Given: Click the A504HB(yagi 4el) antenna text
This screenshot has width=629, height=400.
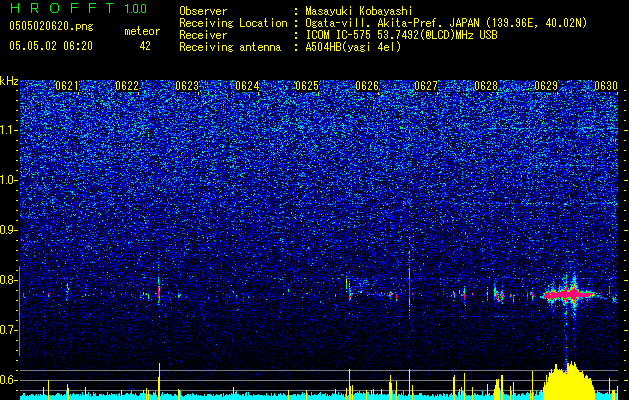Looking at the screenshot, I should click(353, 47).
